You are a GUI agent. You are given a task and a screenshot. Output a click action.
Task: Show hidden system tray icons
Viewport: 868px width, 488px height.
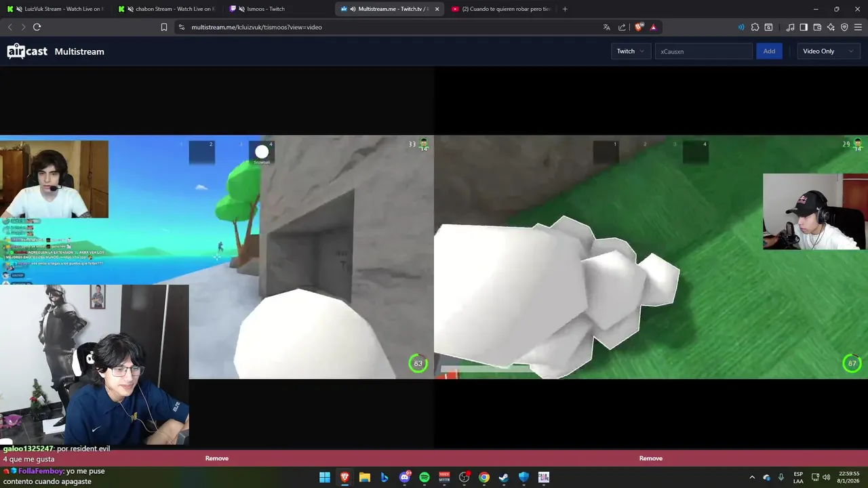pos(751,477)
